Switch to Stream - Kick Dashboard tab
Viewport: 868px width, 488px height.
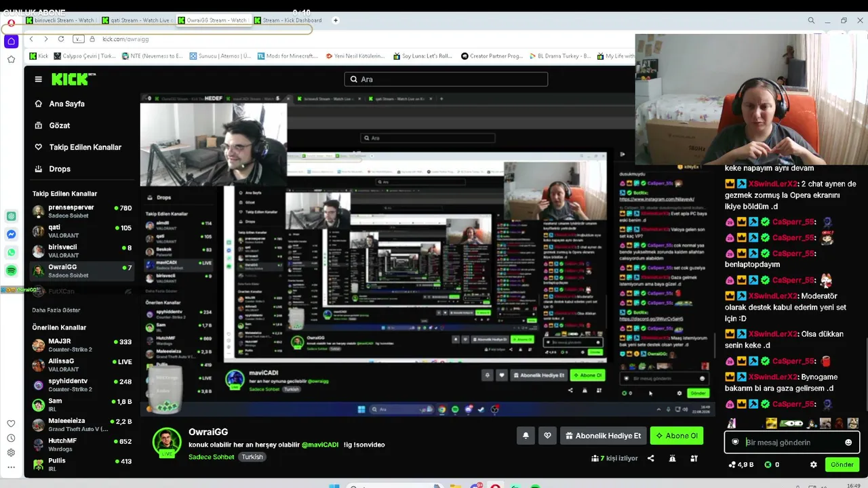pos(289,20)
